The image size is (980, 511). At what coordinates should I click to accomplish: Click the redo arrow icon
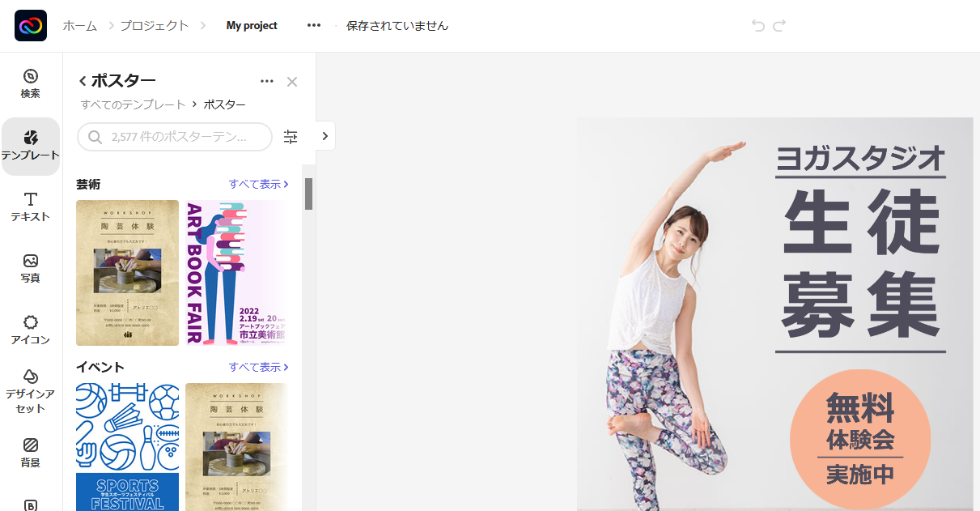click(779, 25)
